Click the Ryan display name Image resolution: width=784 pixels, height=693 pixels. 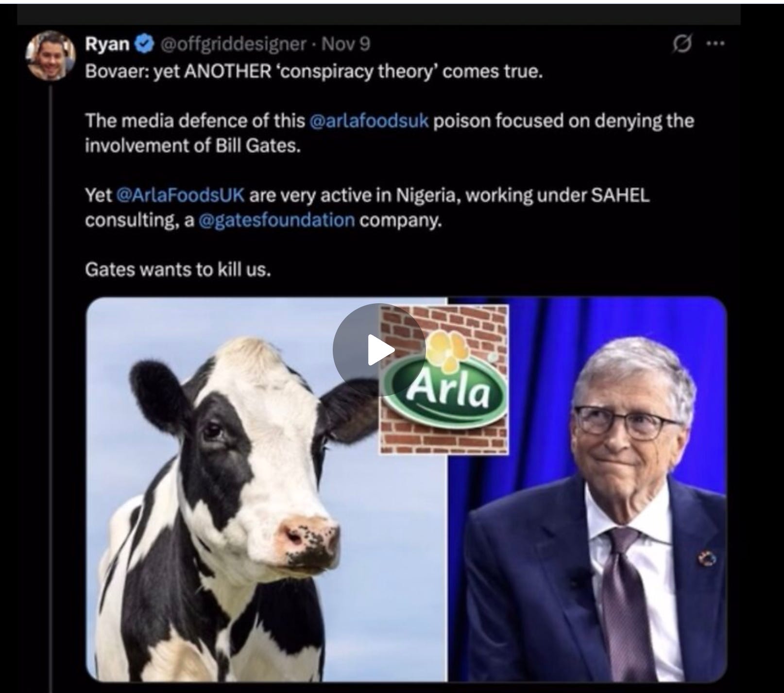107,44
